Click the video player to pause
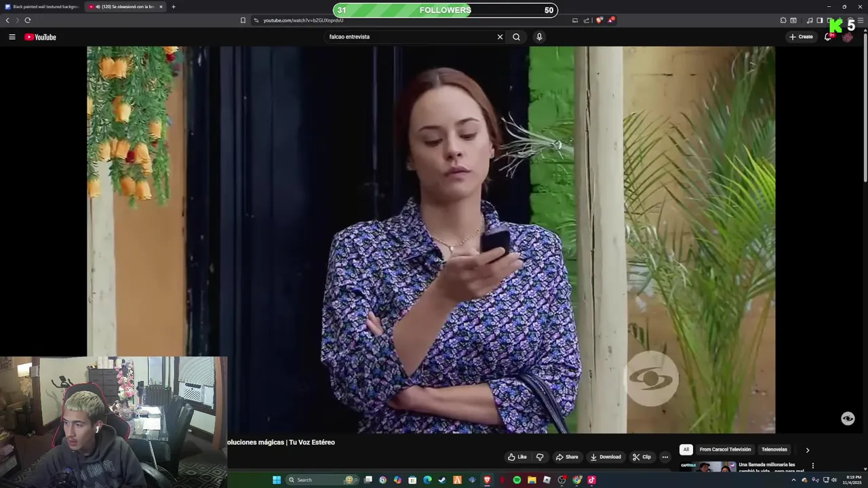 (x=431, y=240)
